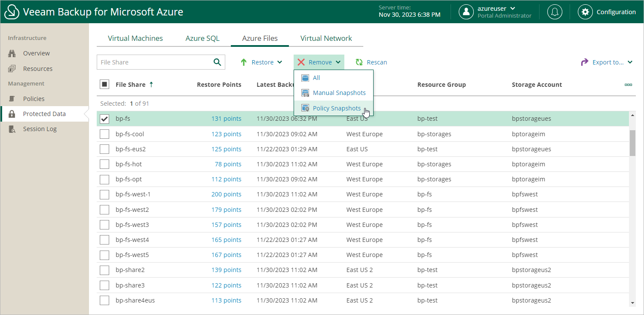
Task: Switch to Virtual Network tab
Action: (326, 38)
